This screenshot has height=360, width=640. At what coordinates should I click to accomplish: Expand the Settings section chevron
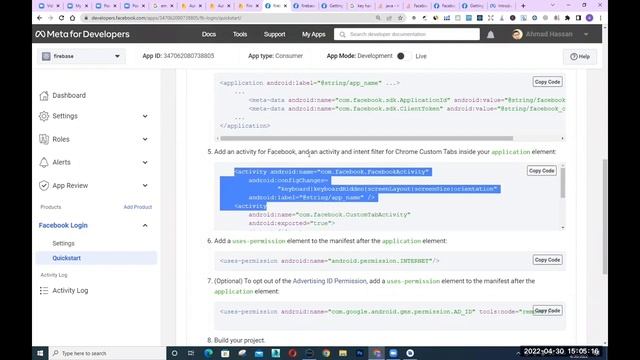(145, 116)
